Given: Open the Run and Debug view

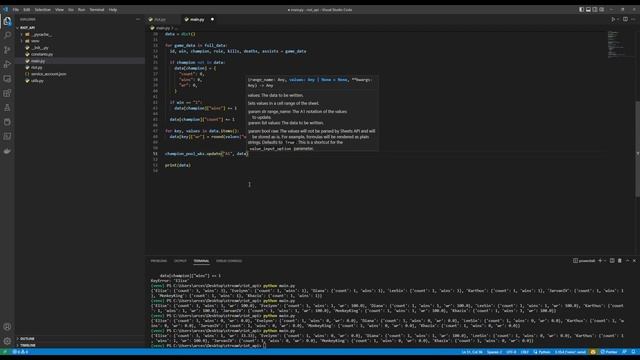Looking at the screenshot, I should click(7, 64).
